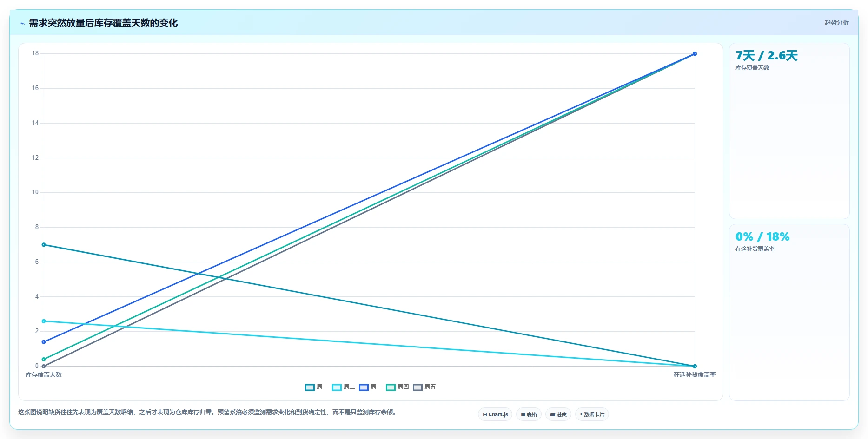This screenshot has height=439, width=868.
Task: Click the Chart.js tag chip
Action: (495, 414)
